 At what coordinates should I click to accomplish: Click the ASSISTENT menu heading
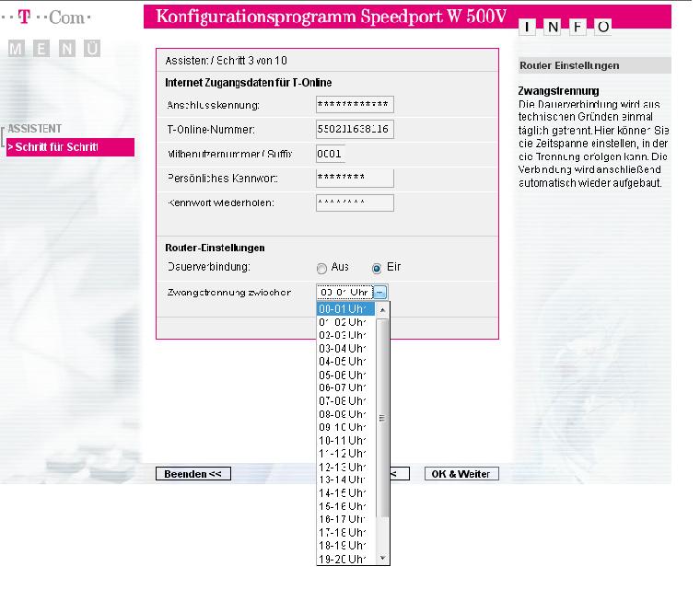(x=34, y=129)
